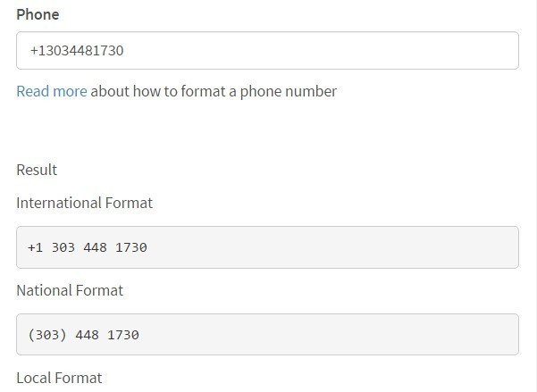The image size is (537, 392).
Task: Click the 'Local Format' label
Action: tap(59, 378)
